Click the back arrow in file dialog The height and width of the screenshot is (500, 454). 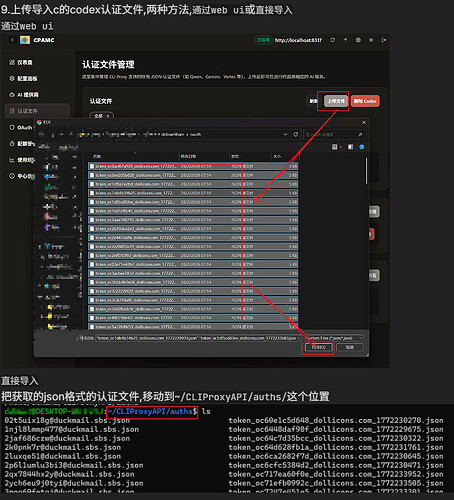41,134
